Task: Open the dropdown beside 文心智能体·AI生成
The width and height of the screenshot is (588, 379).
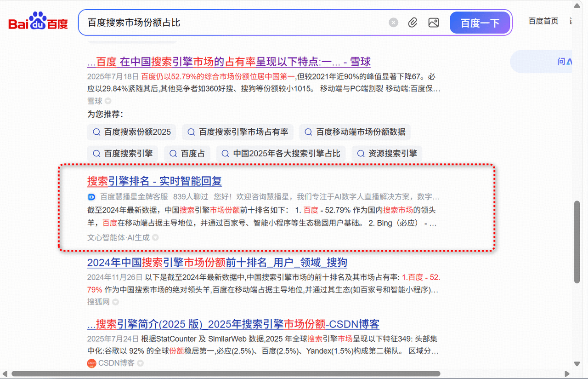Action: (x=155, y=237)
